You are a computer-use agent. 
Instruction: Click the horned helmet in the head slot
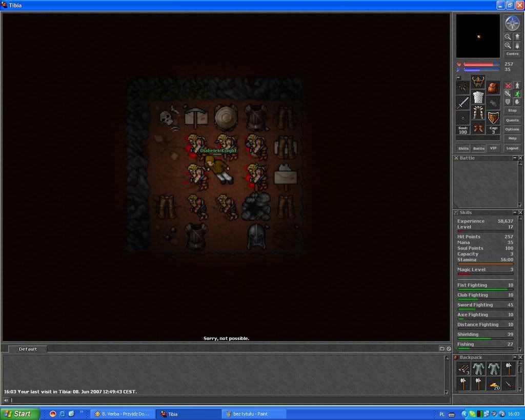478,82
